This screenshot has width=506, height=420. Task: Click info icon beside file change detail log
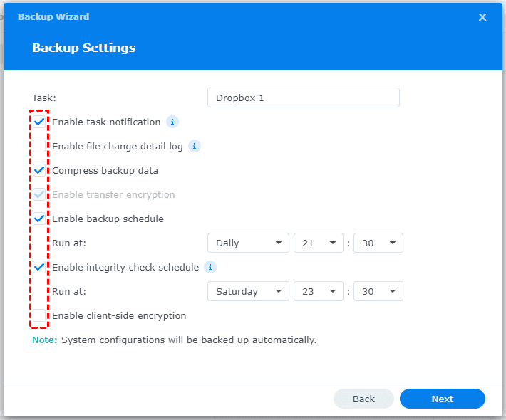[195, 146]
